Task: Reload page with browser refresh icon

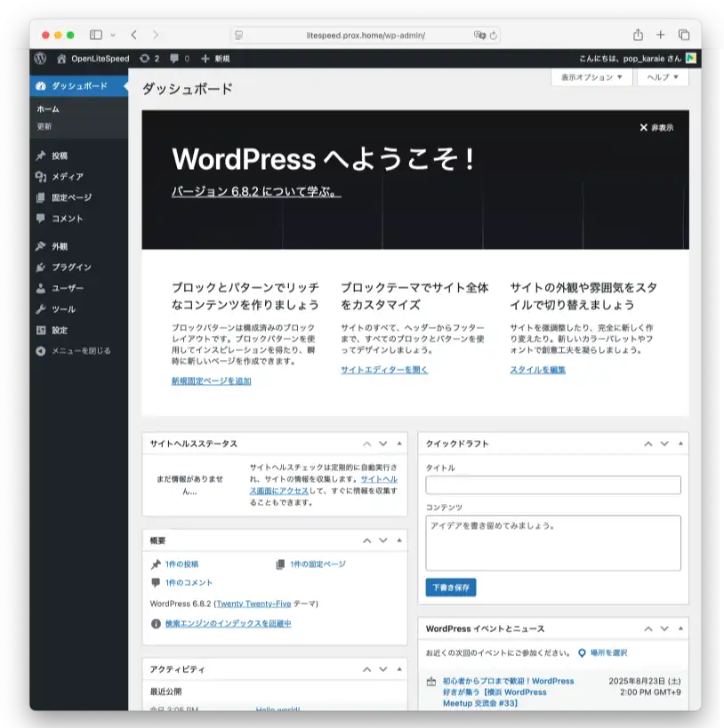Action: 493,36
